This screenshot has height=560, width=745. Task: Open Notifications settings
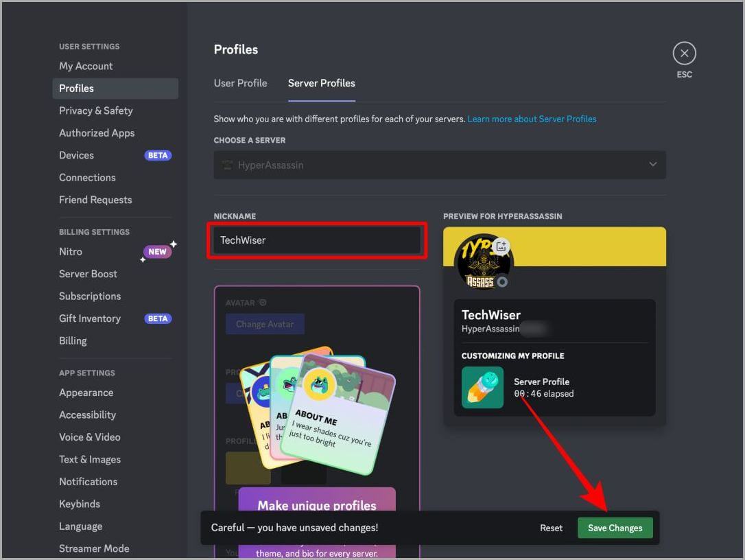click(115, 482)
